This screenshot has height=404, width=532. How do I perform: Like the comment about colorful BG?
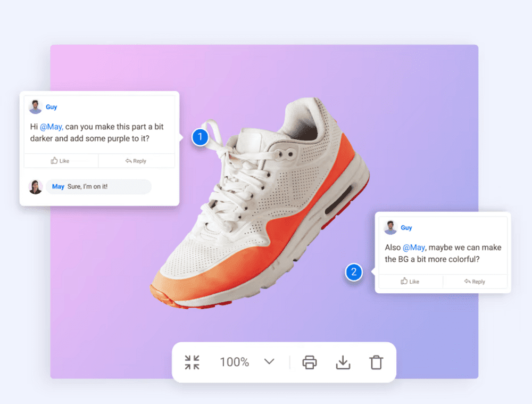[410, 282]
